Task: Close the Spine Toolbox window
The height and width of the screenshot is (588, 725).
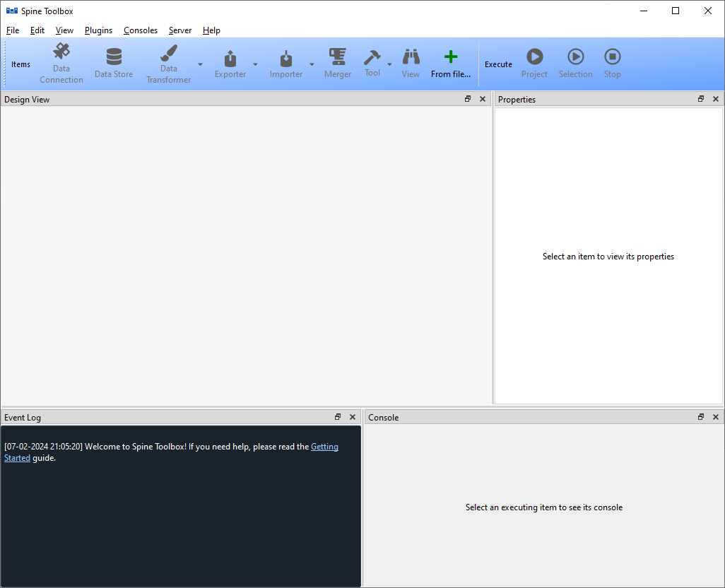Action: (708, 11)
